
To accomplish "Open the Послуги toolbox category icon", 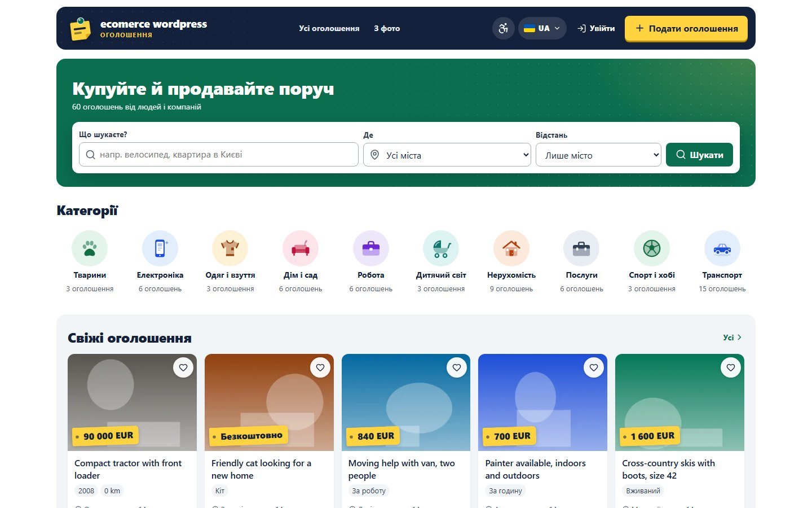I will [x=581, y=248].
